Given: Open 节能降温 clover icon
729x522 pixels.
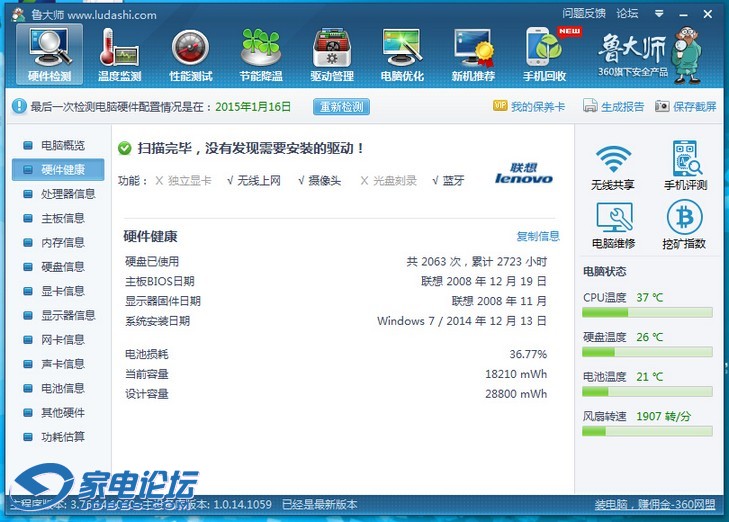Looking at the screenshot, I should tap(261, 54).
